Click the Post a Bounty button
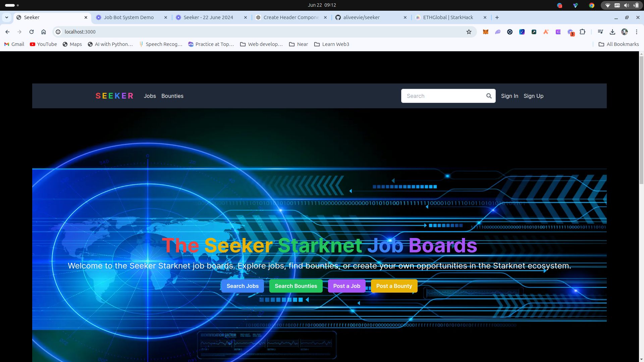Image resolution: width=644 pixels, height=362 pixels. pyautogui.click(x=394, y=286)
